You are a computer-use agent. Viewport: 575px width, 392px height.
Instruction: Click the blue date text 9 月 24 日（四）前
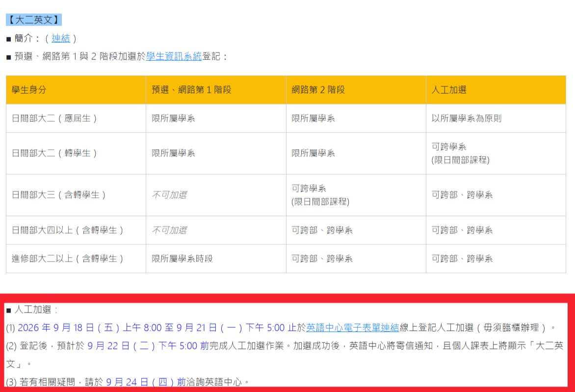tap(146, 382)
